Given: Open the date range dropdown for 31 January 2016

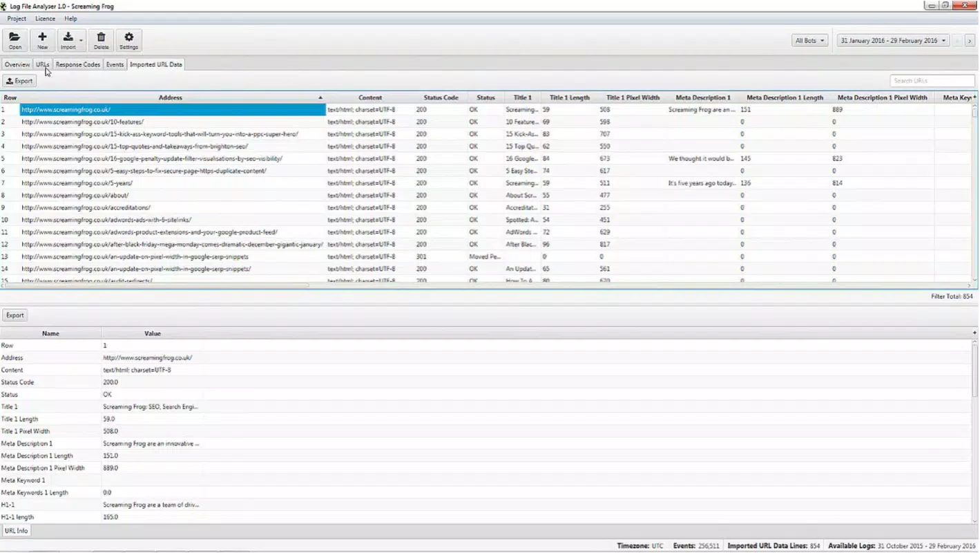Looking at the screenshot, I should pyautogui.click(x=892, y=41).
